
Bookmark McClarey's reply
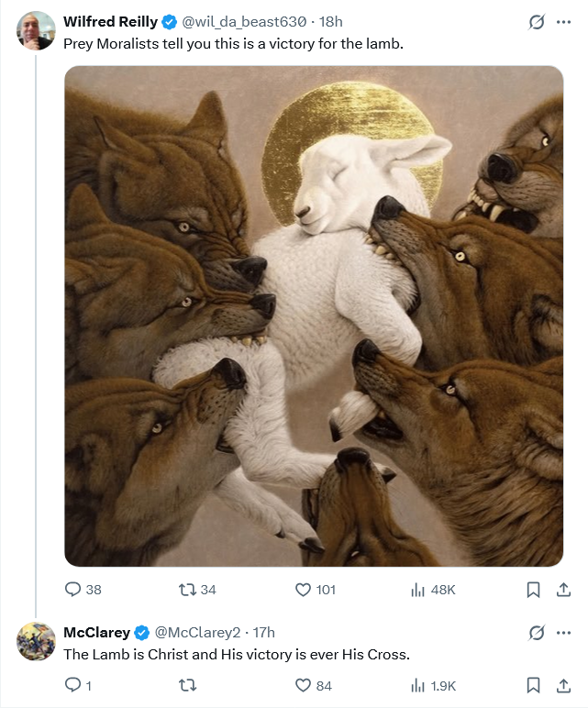click(x=533, y=685)
